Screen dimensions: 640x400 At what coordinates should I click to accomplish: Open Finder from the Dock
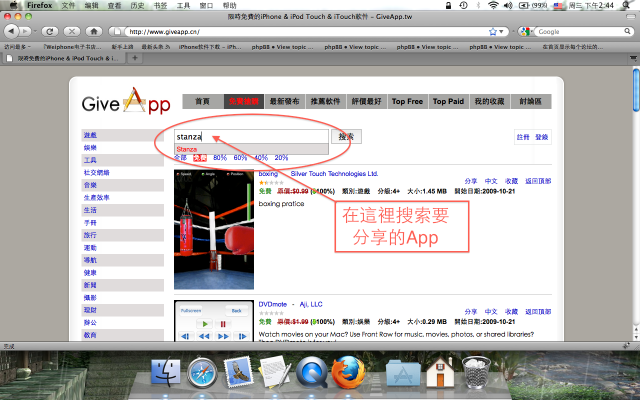click(x=166, y=372)
